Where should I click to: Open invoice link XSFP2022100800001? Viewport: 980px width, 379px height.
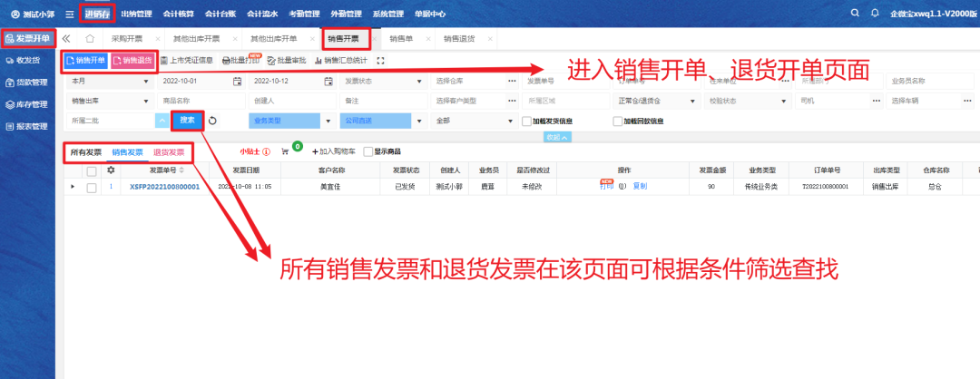[164, 187]
